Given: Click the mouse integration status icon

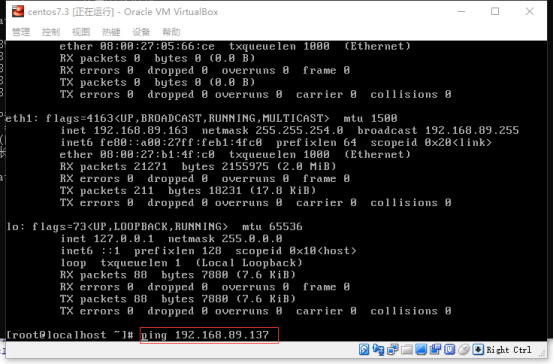Looking at the screenshot, I should (464, 350).
